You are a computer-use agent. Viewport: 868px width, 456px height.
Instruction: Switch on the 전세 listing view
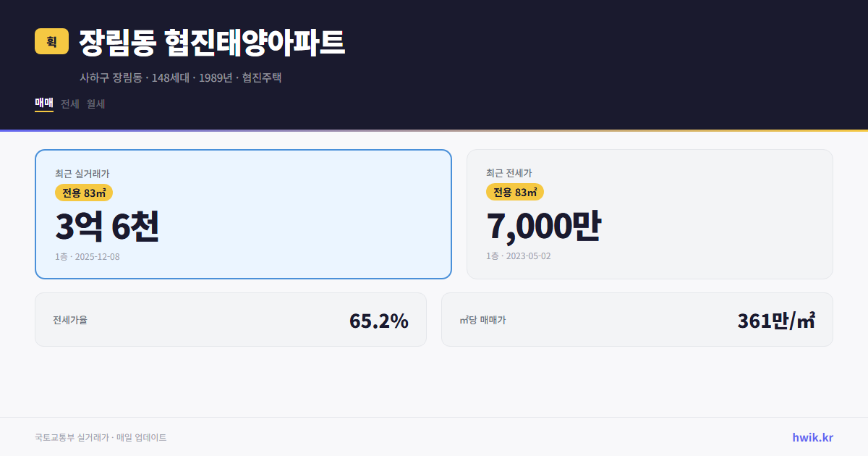pos(68,104)
